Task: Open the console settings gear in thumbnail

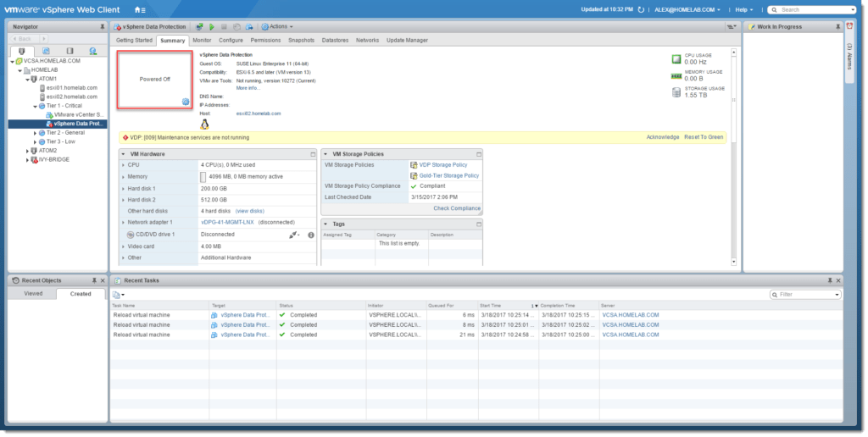Action: click(x=186, y=102)
